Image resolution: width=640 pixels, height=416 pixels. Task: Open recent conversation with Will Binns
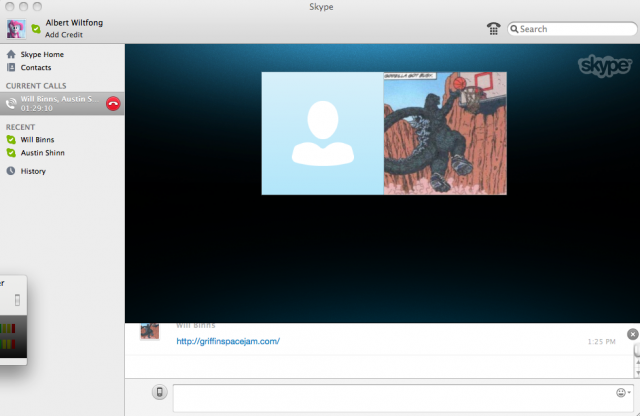pyautogui.click(x=37, y=140)
